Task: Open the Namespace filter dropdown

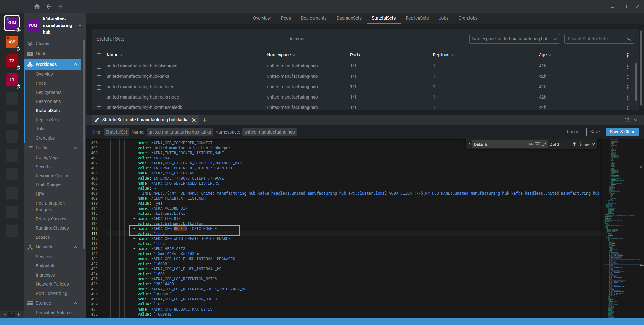Action: 514,39
